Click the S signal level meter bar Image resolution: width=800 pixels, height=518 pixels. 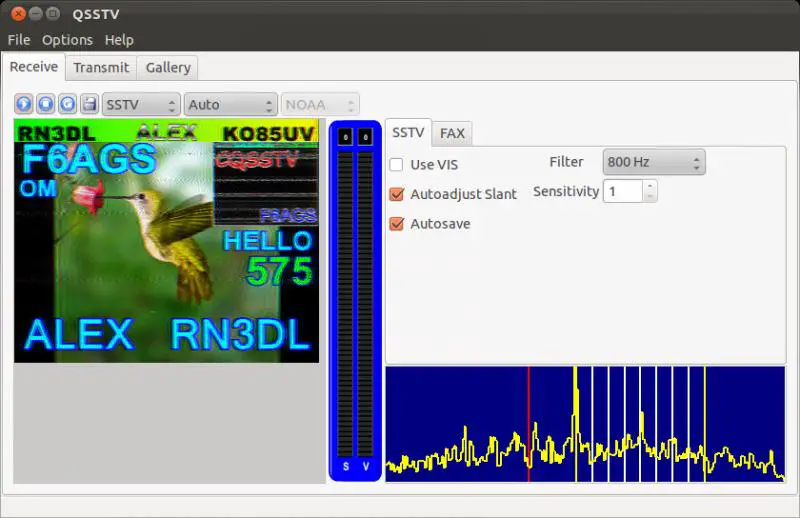pyautogui.click(x=345, y=304)
